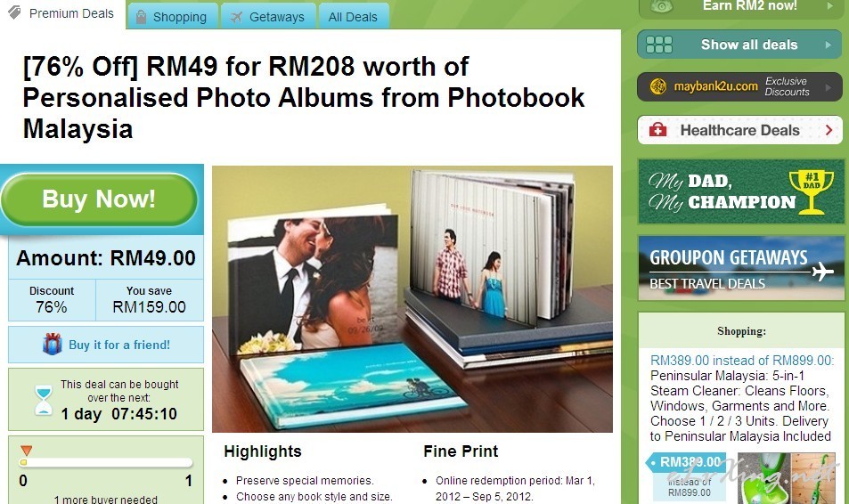This screenshot has height=504, width=849.
Task: Click the hourglass timer icon
Action: (x=44, y=400)
